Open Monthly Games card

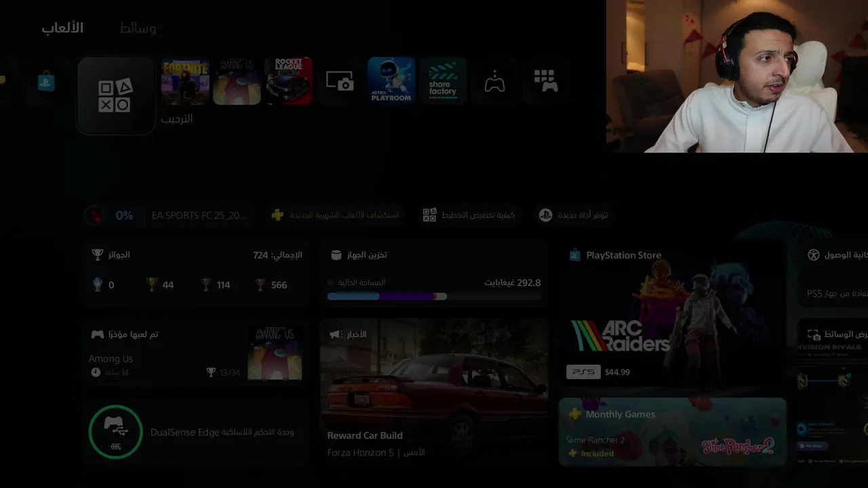pos(672,432)
